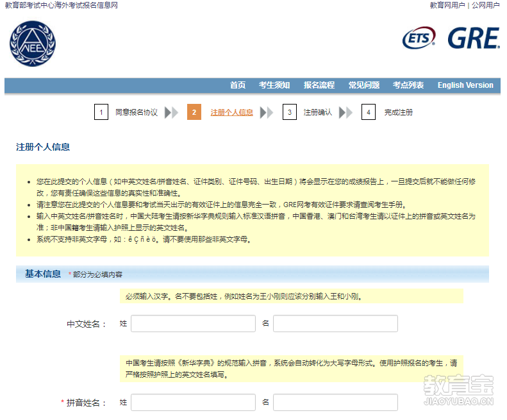507x420 pixels.
Task: Click the arrows after 注册个人信息 step
Action: click(x=267, y=113)
